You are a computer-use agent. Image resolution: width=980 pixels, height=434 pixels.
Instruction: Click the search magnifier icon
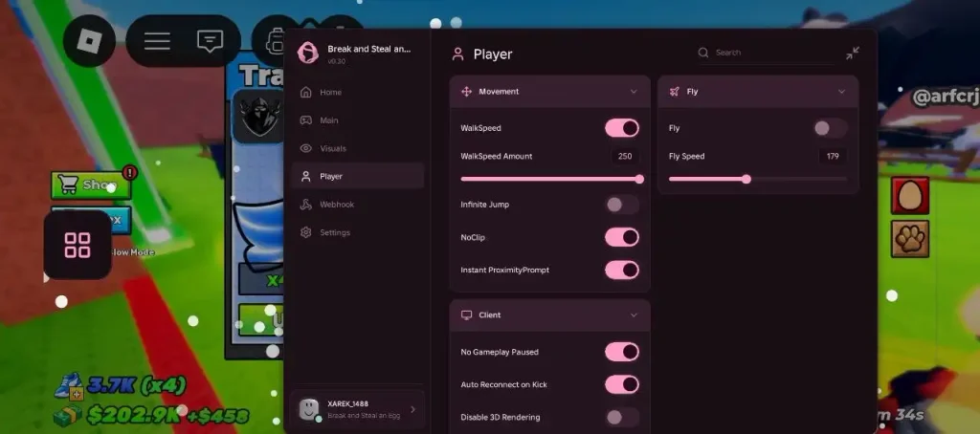tap(703, 53)
